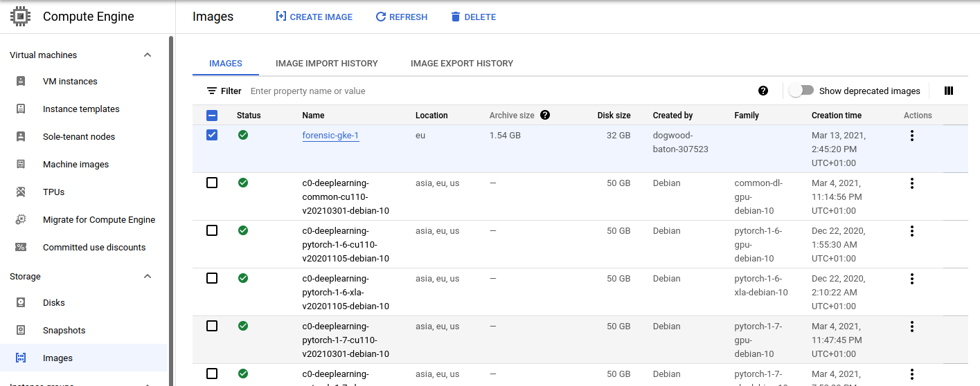The height and width of the screenshot is (386, 980).
Task: Check the pytorch-1-7-cu110 row checkbox
Action: 212,326
